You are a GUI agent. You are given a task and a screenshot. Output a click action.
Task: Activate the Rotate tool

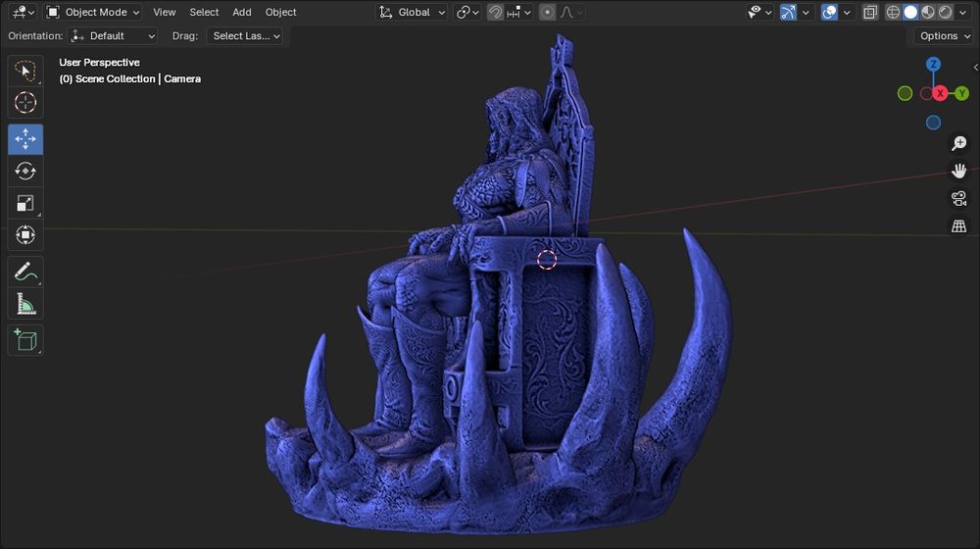tap(25, 171)
